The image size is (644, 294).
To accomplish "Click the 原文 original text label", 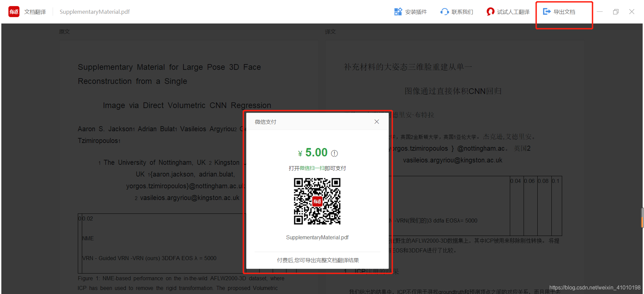I will click(x=64, y=32).
